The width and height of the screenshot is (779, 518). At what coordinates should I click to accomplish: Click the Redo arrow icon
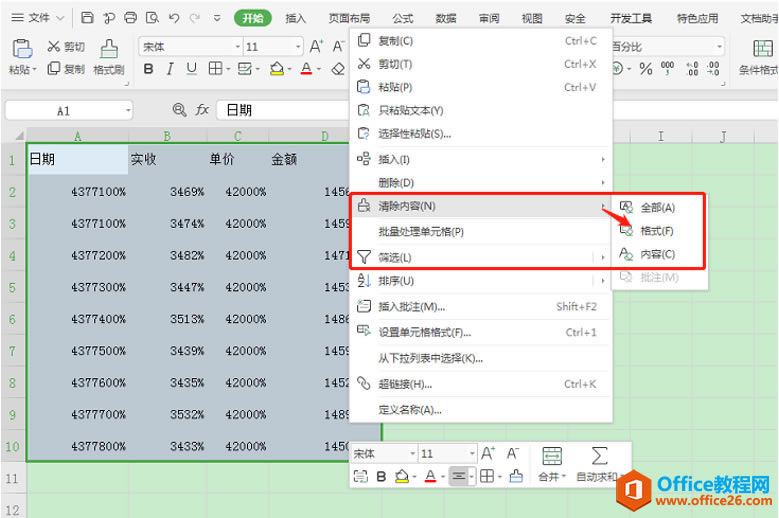(195, 18)
